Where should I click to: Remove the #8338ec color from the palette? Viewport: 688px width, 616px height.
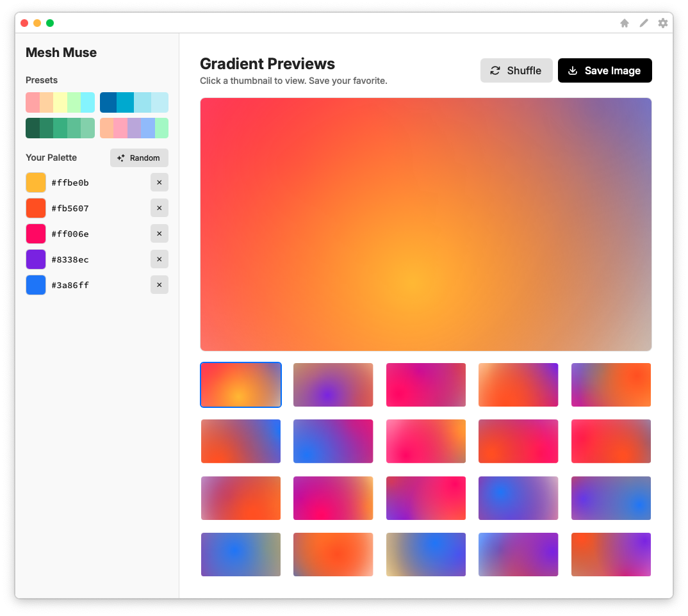pos(159,259)
